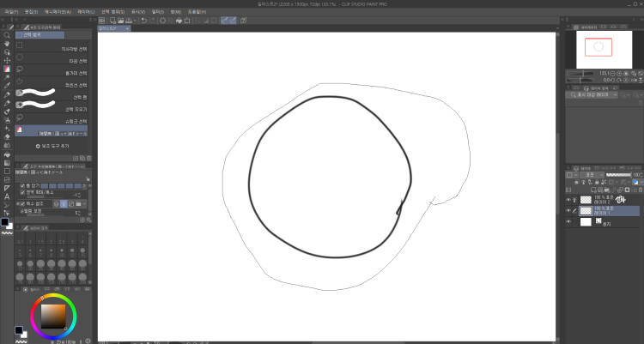Viewport: 644px width, 344px height.
Task: Select the Hand move-view tool
Action: point(7,44)
